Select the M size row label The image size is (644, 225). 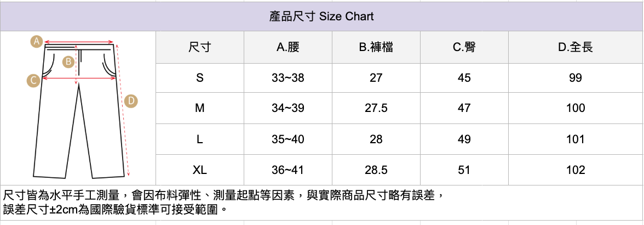200,108
